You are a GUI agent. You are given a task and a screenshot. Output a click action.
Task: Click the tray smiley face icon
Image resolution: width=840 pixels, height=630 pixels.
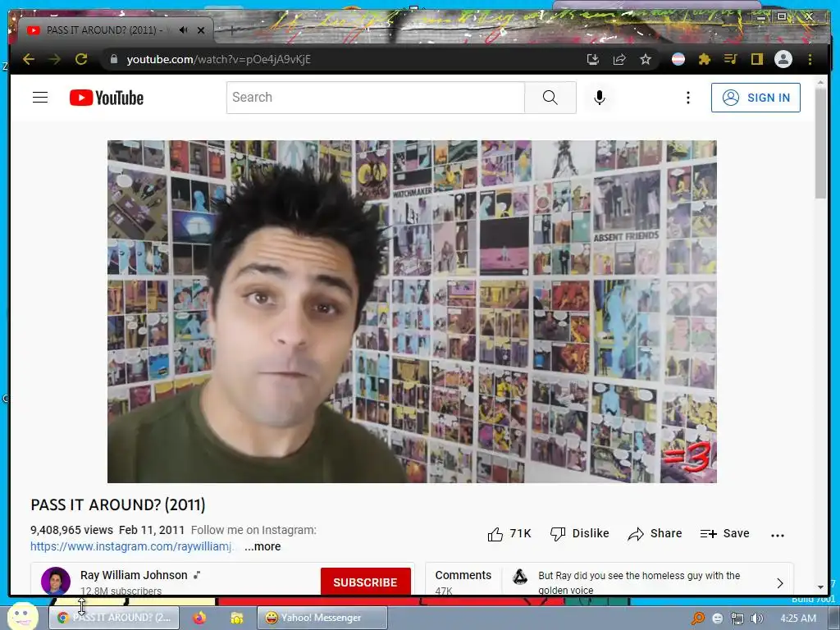pyautogui.click(x=717, y=619)
